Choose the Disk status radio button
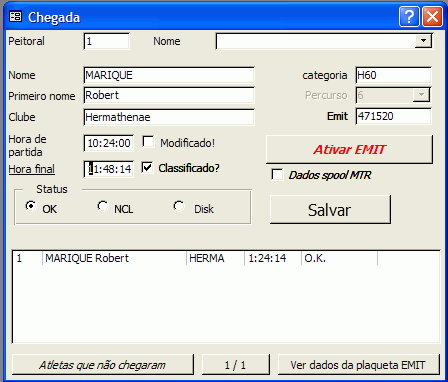 coord(179,206)
